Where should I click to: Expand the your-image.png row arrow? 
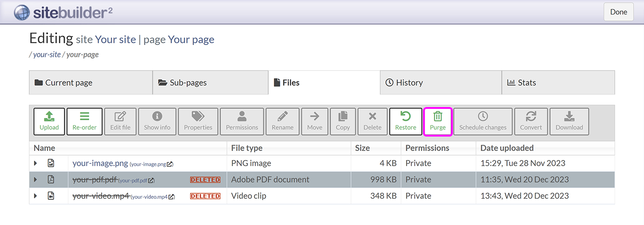coord(36,163)
